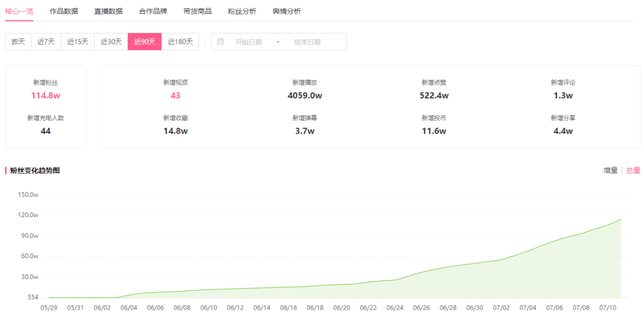
Task: Open the 舆情分析 tab
Action: 287,11
